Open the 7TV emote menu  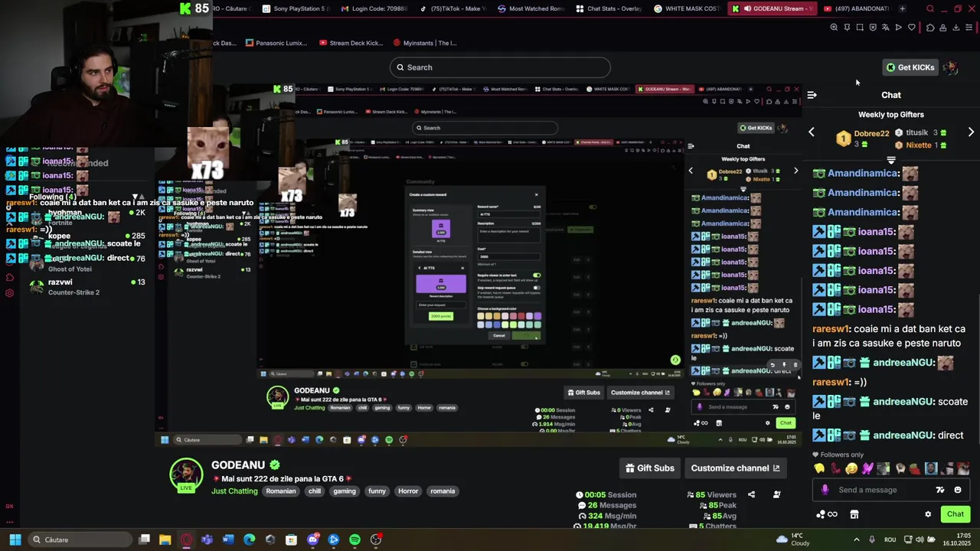pos(940,490)
